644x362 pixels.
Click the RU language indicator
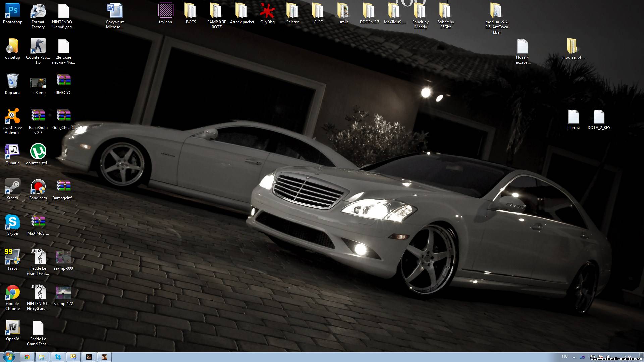tap(565, 356)
